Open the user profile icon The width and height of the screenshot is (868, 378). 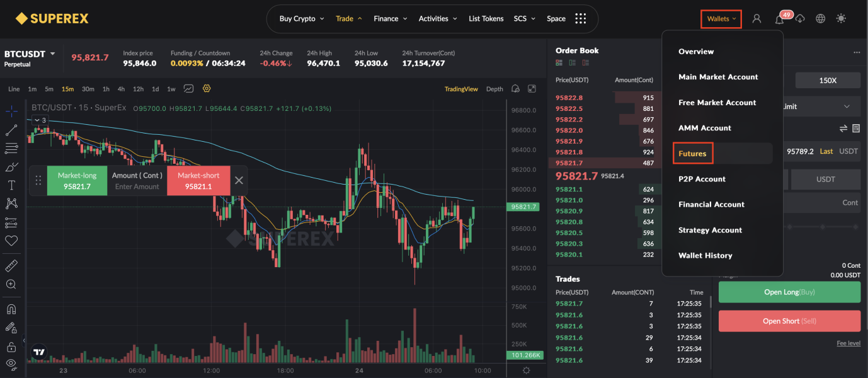click(757, 19)
